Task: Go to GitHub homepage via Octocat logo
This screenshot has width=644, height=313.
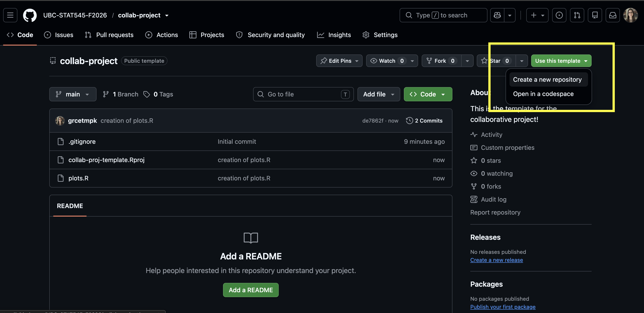Action: [30, 15]
